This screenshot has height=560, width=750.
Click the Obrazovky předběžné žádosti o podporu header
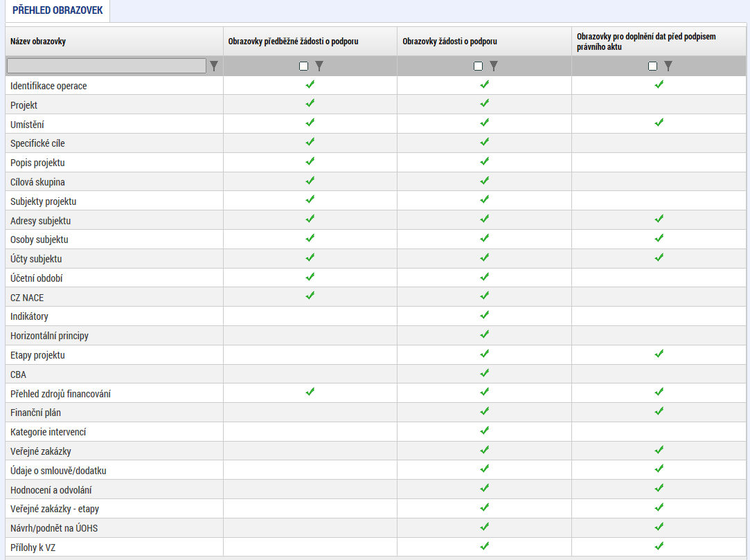(x=310, y=41)
